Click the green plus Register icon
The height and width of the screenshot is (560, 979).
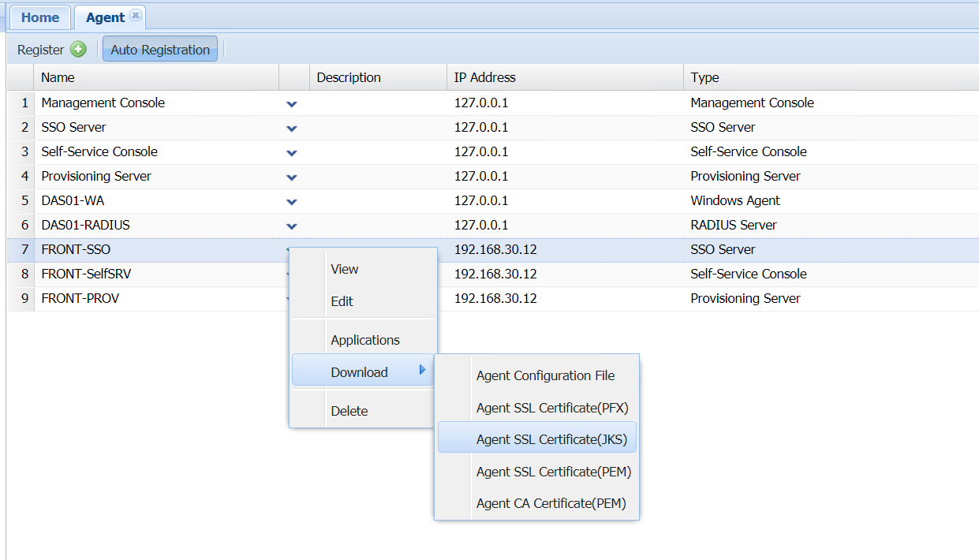click(x=78, y=50)
